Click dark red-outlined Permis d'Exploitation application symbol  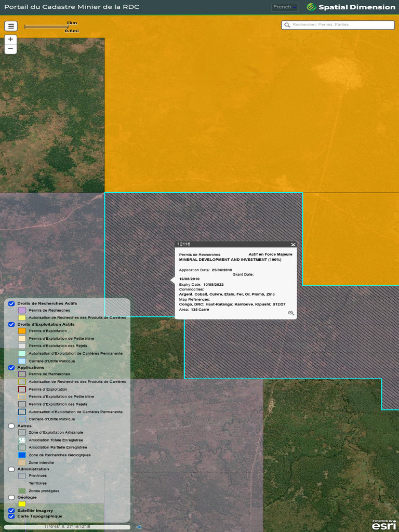[22, 390]
